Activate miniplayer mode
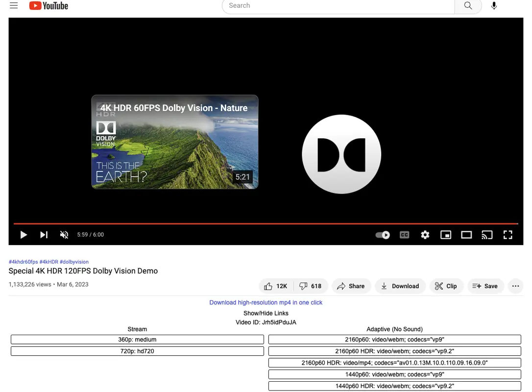 pos(445,235)
